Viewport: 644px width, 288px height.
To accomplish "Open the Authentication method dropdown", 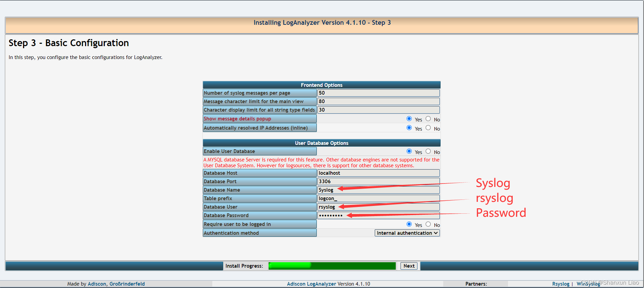I will 407,233.
